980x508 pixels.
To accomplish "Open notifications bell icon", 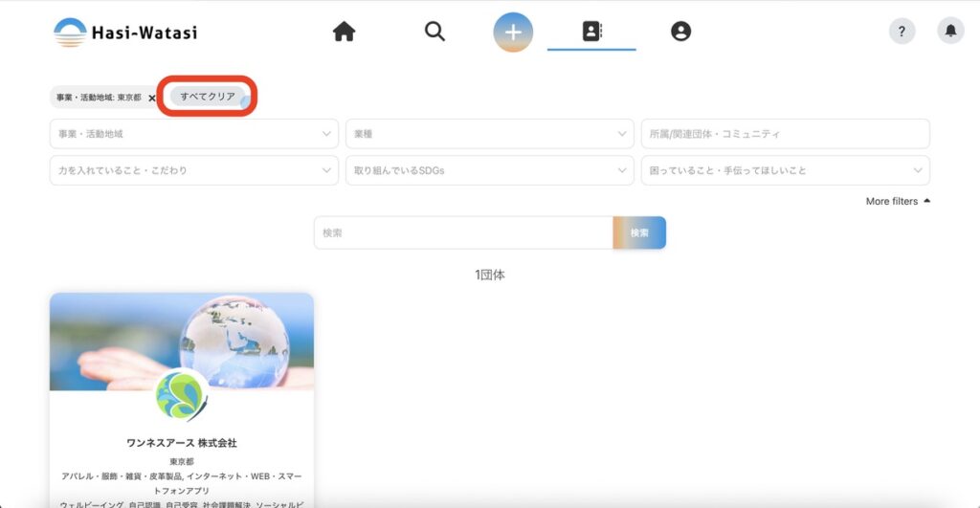I will [x=950, y=32].
